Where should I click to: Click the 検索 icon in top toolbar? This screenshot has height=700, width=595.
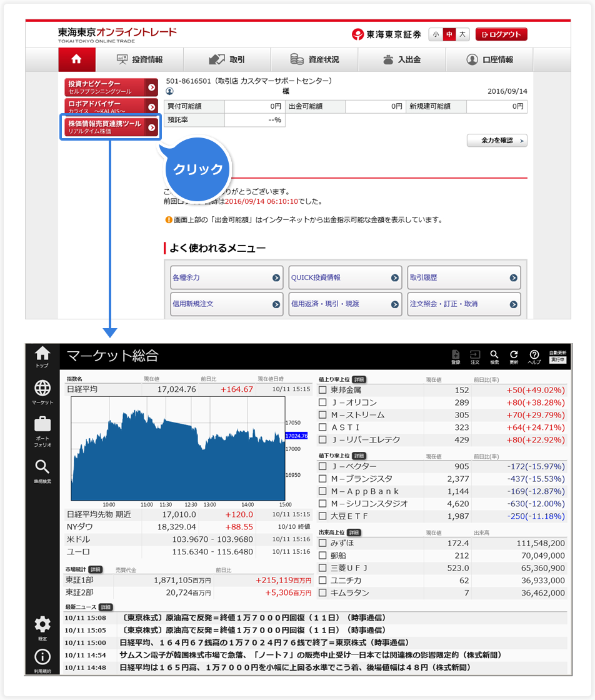click(x=494, y=357)
